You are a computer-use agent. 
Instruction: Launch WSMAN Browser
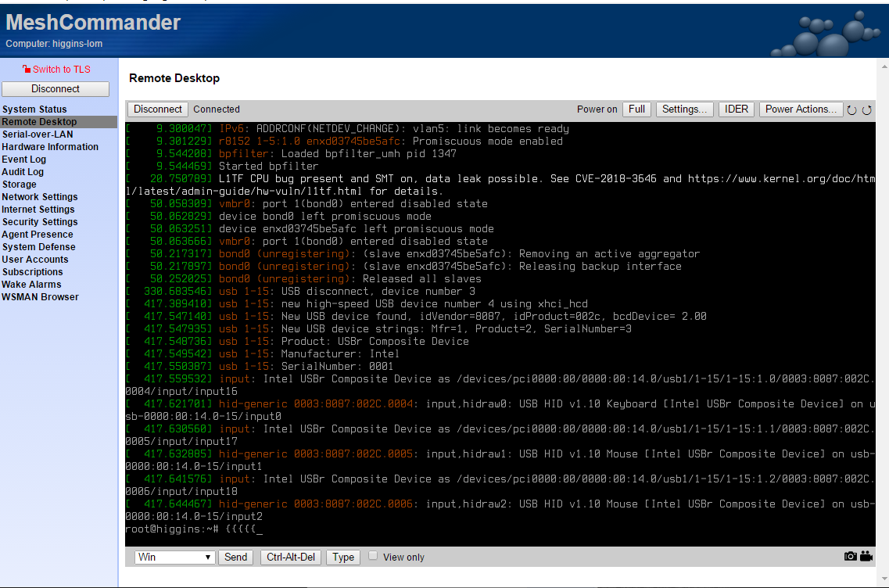point(40,296)
